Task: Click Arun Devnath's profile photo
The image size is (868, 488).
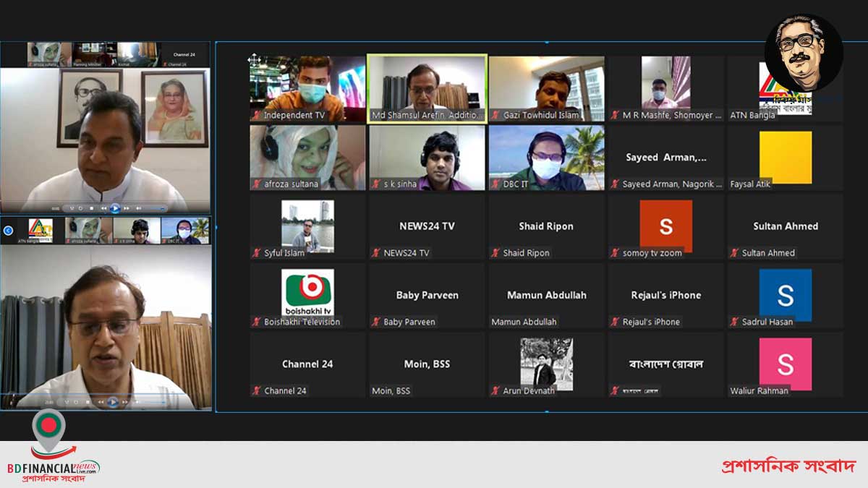Action: [547, 364]
